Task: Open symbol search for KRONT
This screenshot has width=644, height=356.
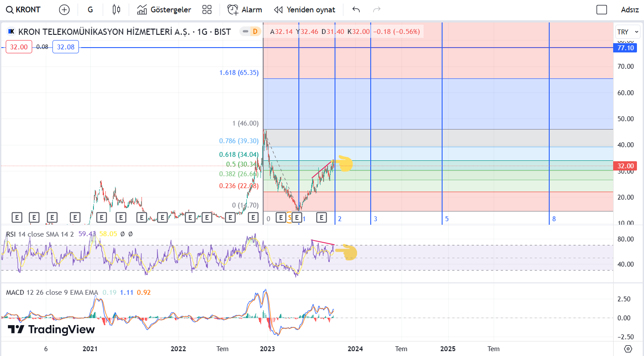Action: (x=23, y=10)
